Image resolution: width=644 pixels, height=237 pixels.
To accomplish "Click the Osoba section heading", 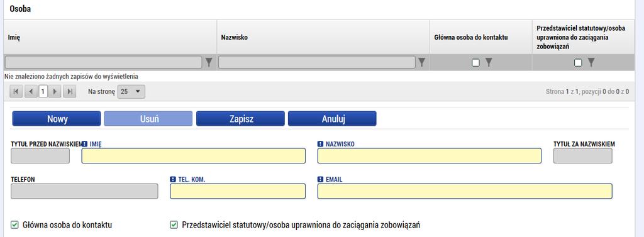I will (x=19, y=9).
